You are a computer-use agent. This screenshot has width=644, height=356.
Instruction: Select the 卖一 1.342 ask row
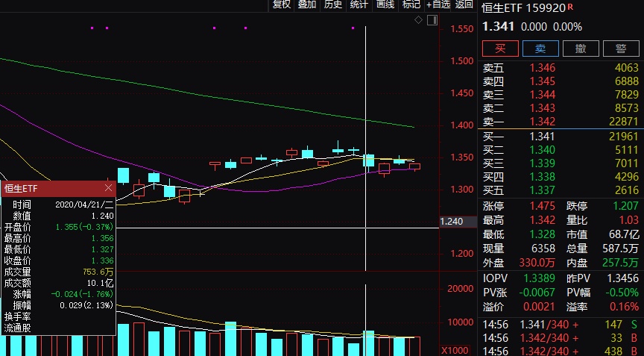561,122
